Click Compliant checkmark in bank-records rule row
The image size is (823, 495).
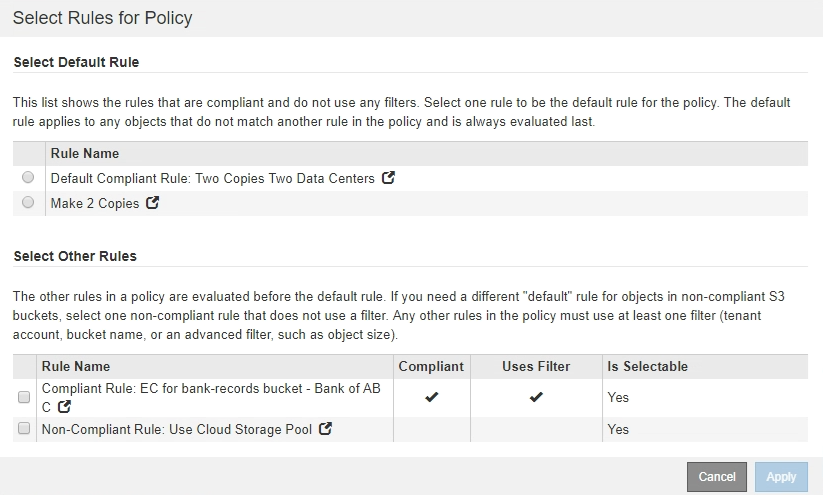point(431,397)
